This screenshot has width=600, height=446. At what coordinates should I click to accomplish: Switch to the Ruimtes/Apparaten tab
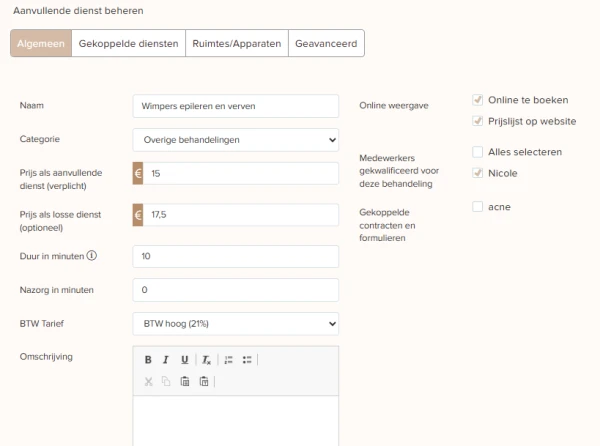coord(237,43)
